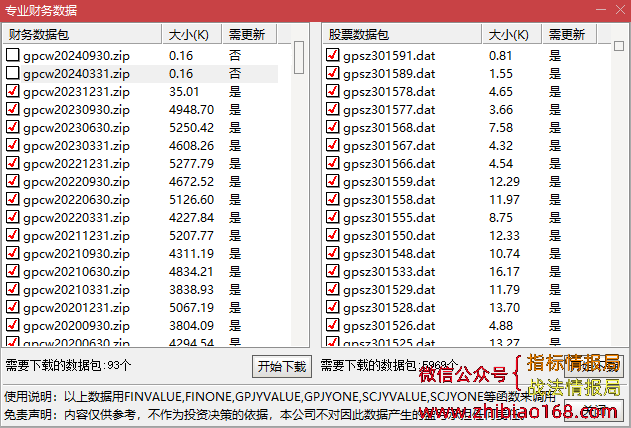Click the stock data list scrollbar thumb
The height and width of the screenshot is (428, 631).
(x=619, y=46)
